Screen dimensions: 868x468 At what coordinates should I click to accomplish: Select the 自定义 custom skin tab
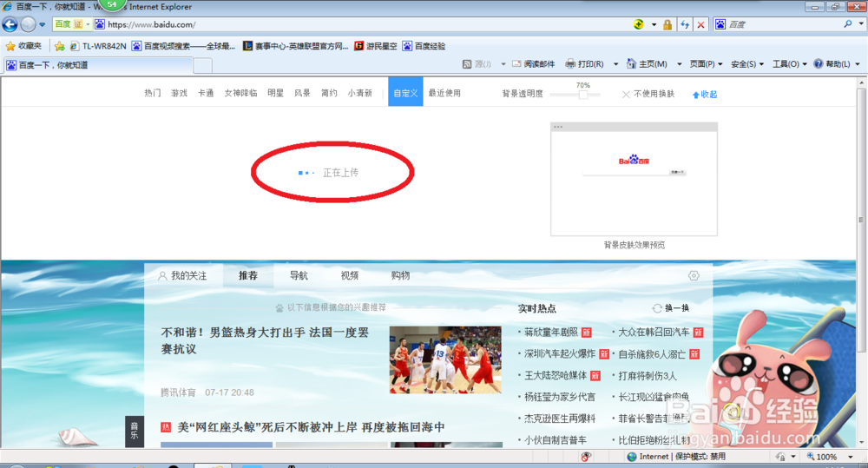pyautogui.click(x=405, y=93)
